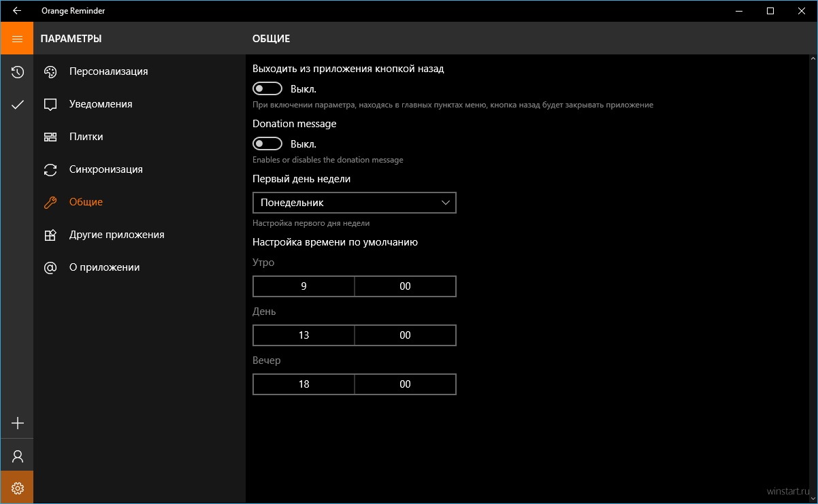The width and height of the screenshot is (818, 504).
Task: Open the user account icon
Action: pyautogui.click(x=18, y=456)
